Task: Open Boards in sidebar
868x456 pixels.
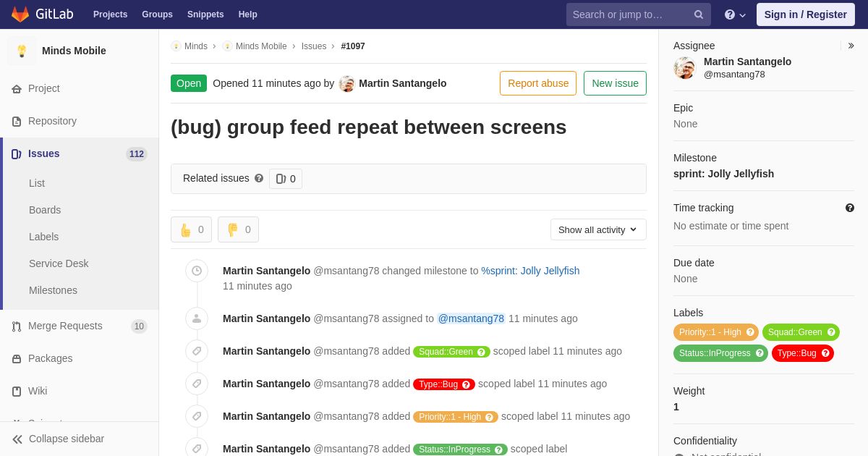Action: pos(45,210)
